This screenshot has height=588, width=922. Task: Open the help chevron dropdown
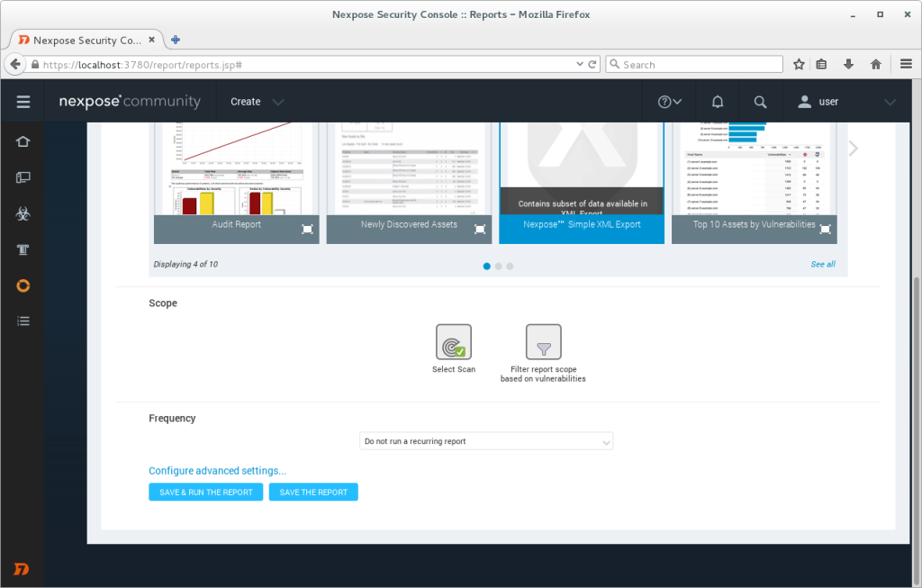tap(670, 101)
